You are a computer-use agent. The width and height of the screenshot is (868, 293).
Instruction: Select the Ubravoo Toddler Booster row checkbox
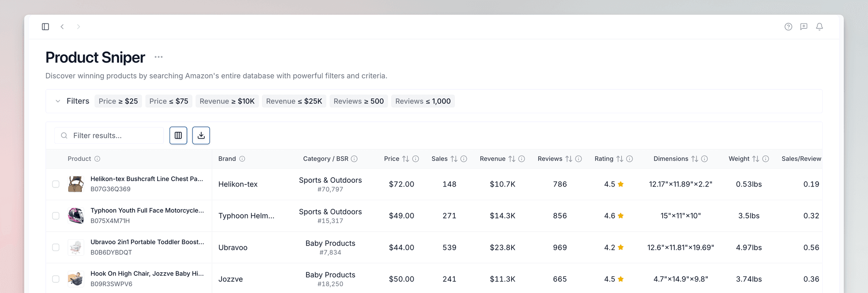pos(56,247)
